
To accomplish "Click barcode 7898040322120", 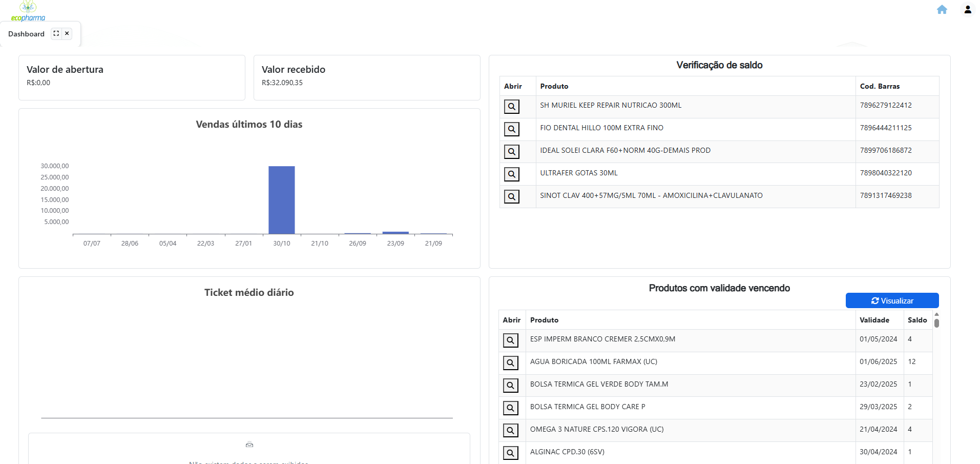I will (x=886, y=173).
